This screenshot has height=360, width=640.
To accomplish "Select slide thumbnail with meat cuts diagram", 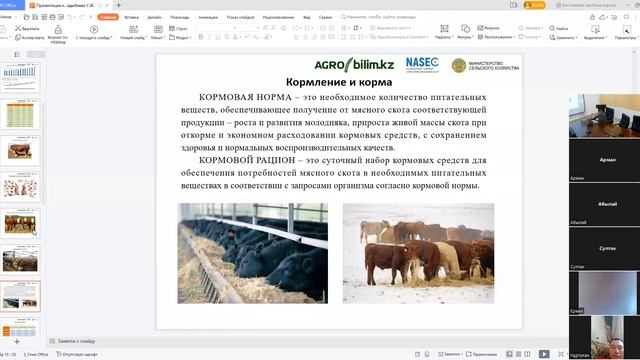I will [20, 187].
